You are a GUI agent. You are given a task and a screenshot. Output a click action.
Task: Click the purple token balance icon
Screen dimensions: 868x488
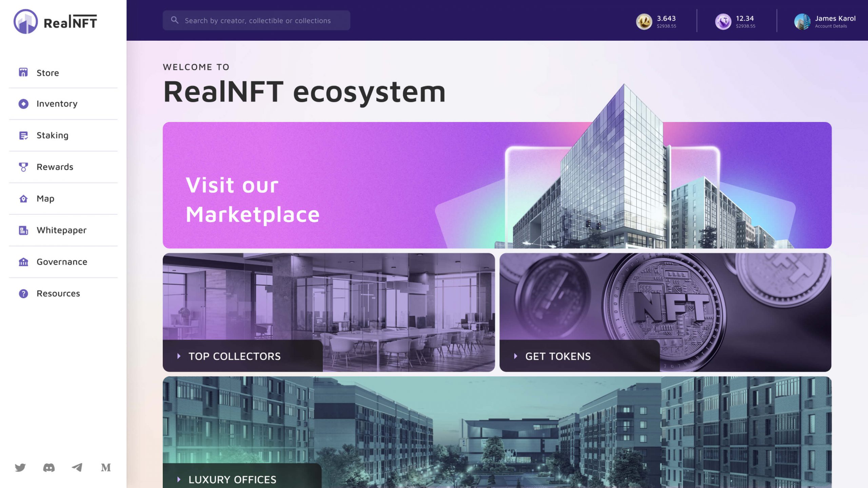click(x=723, y=22)
